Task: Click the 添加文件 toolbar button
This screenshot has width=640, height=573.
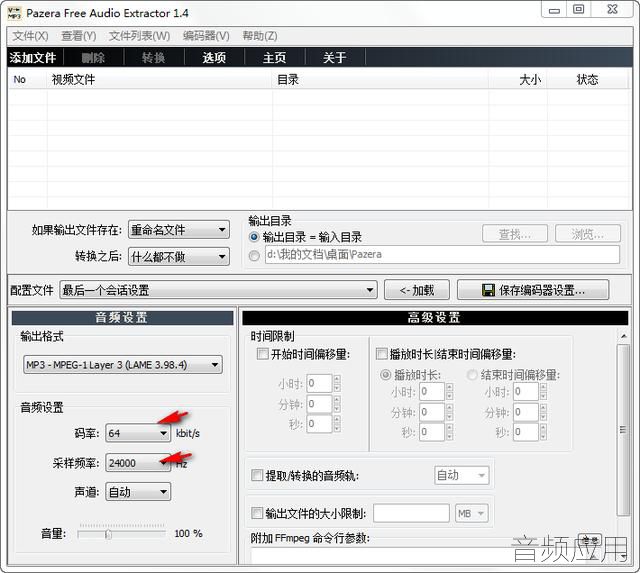Action: tap(33, 58)
